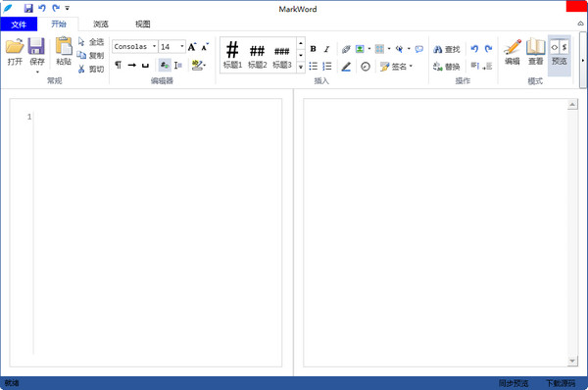Toggle the 预览 (Preview) mode button

point(560,55)
